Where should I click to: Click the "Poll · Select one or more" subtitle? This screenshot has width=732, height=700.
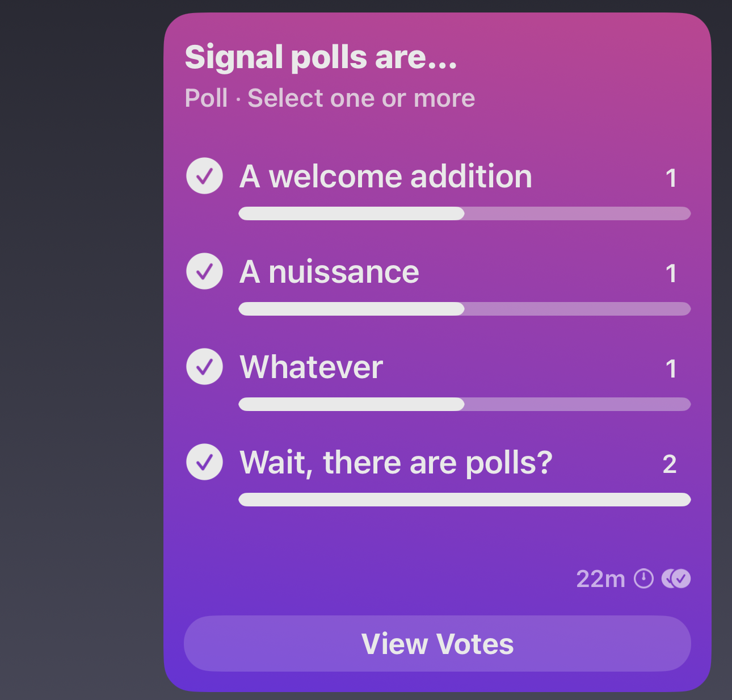click(x=330, y=98)
